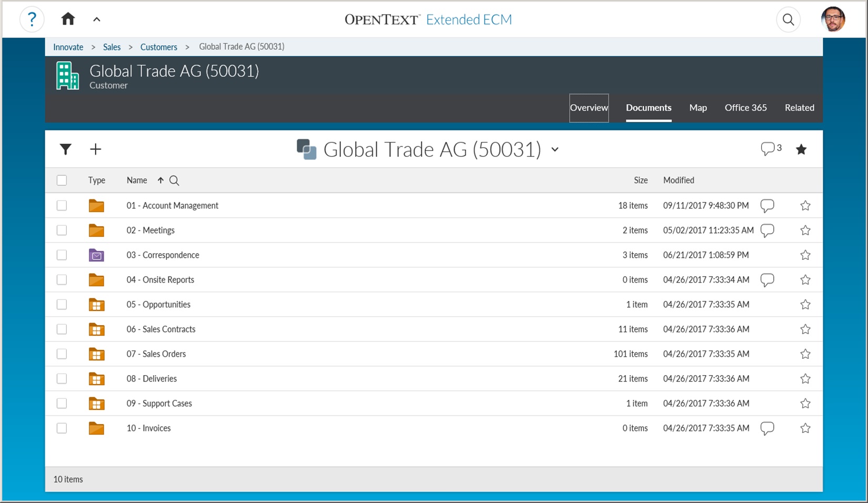Sort by the Modified column header
This screenshot has width=868, height=503.
pyautogui.click(x=679, y=180)
